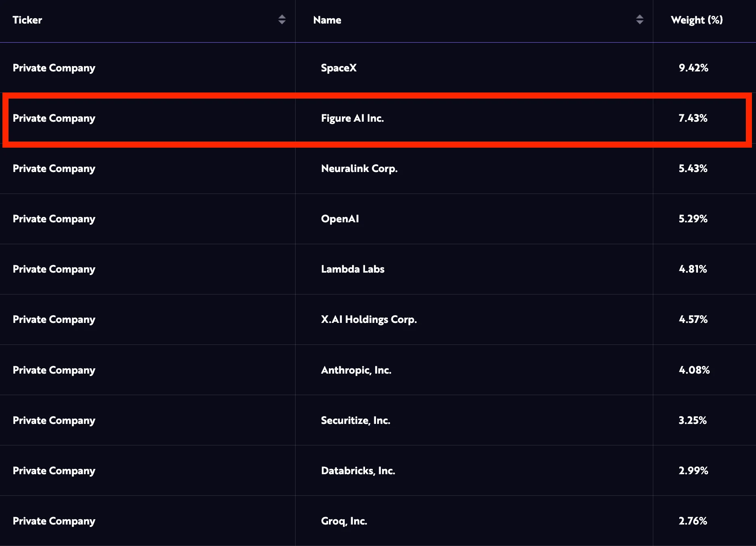Click the Name column header label
This screenshot has height=546, width=756.
coord(327,20)
